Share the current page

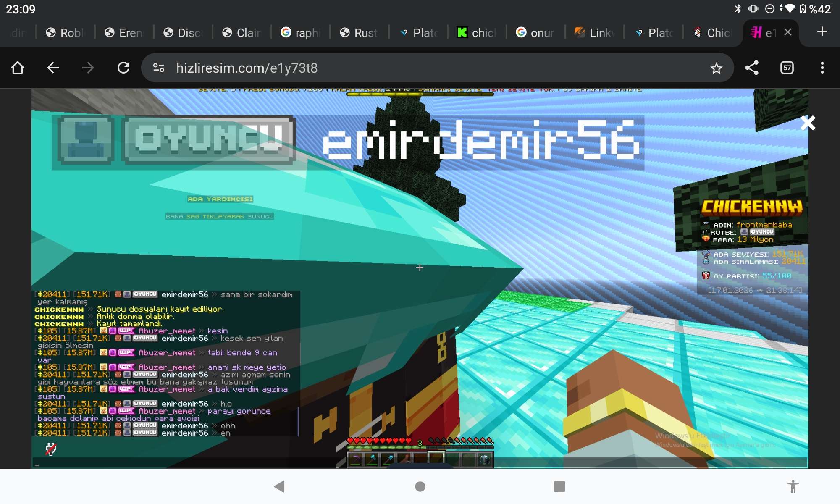tap(752, 68)
